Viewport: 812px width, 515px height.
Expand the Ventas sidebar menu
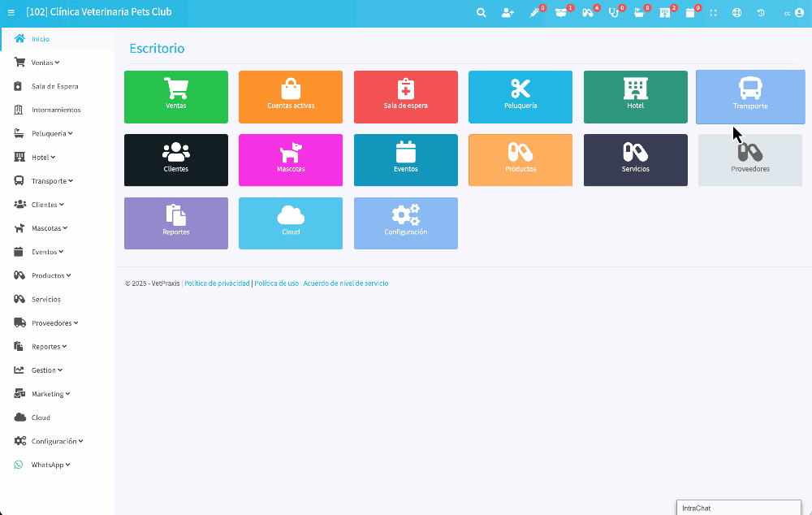(x=45, y=63)
